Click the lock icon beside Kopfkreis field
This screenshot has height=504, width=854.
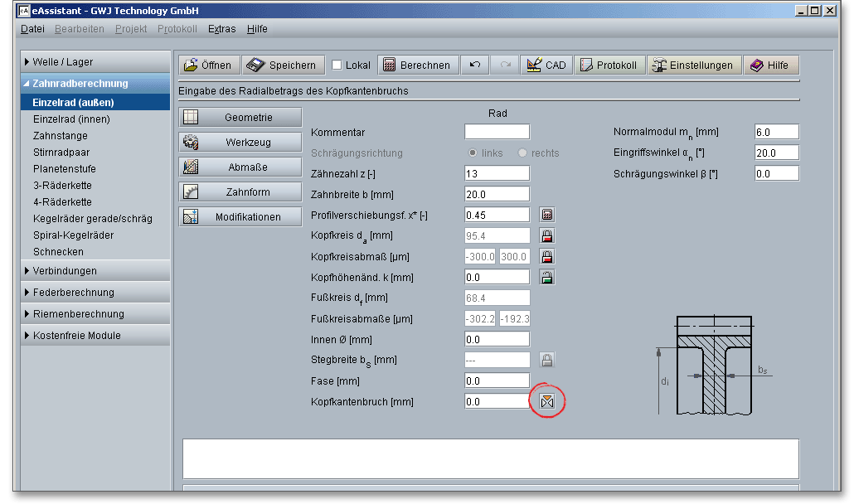coord(547,235)
